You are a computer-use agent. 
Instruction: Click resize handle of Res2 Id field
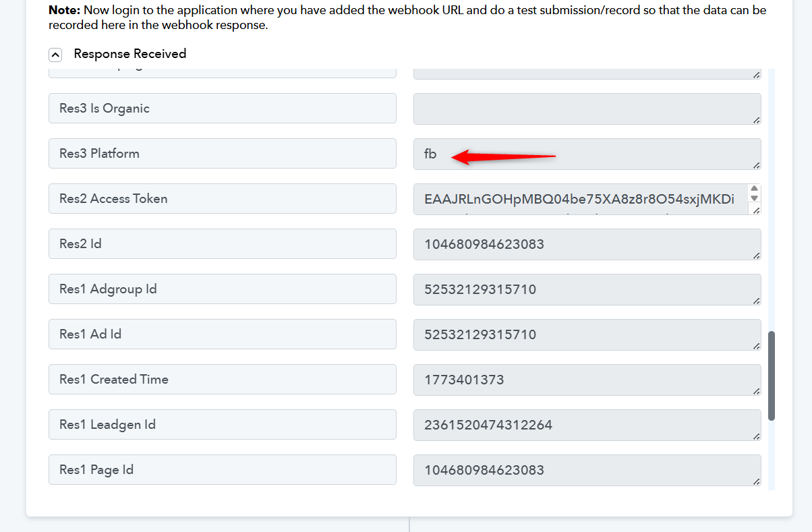(756, 256)
